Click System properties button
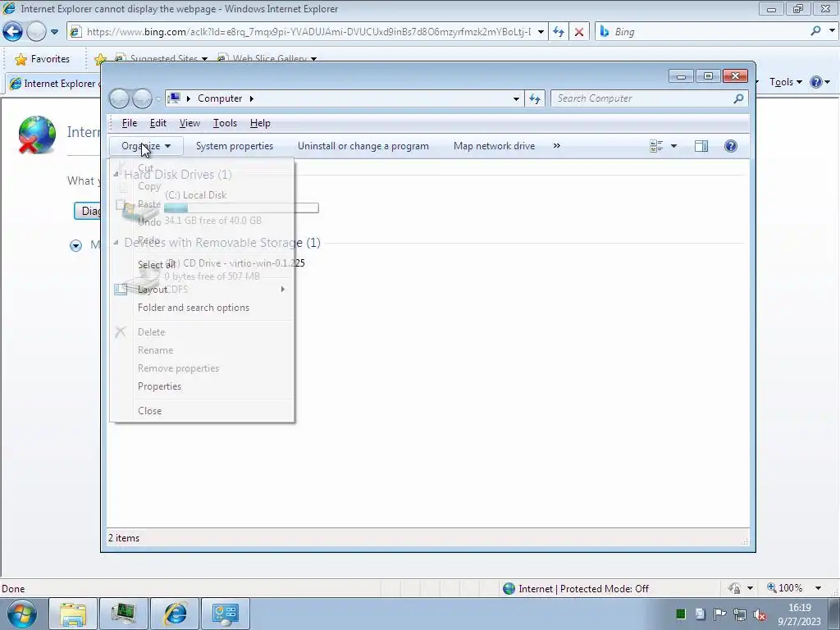This screenshot has width=840, height=630. coord(235,146)
